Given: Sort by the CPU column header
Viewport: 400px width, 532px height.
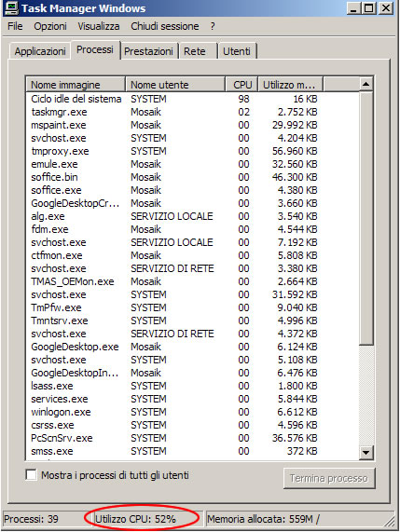Looking at the screenshot, I should [241, 85].
